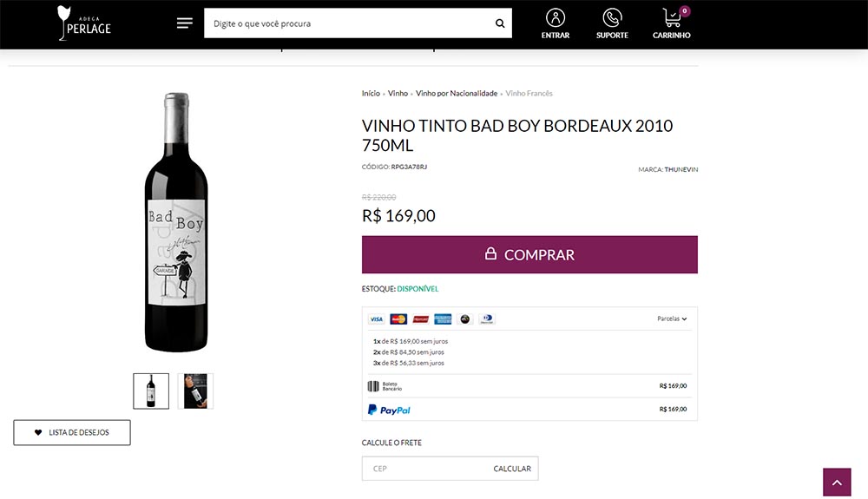Select the second bottle thumbnail
The width and height of the screenshot is (868, 499).
pyautogui.click(x=195, y=391)
